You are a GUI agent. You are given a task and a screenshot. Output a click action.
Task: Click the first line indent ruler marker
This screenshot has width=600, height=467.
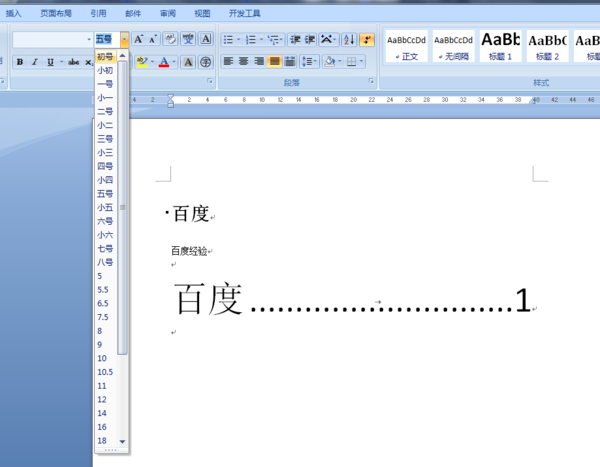171,97
